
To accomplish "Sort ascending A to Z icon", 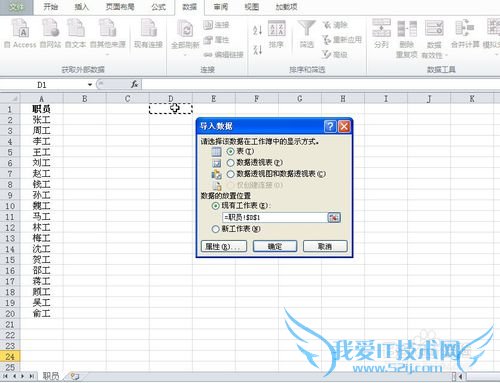I will pos(257,30).
